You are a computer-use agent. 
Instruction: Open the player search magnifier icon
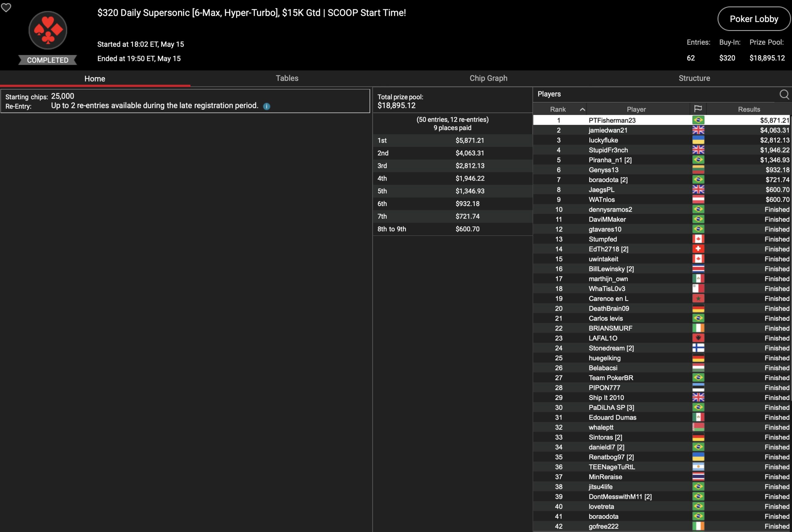pos(784,94)
